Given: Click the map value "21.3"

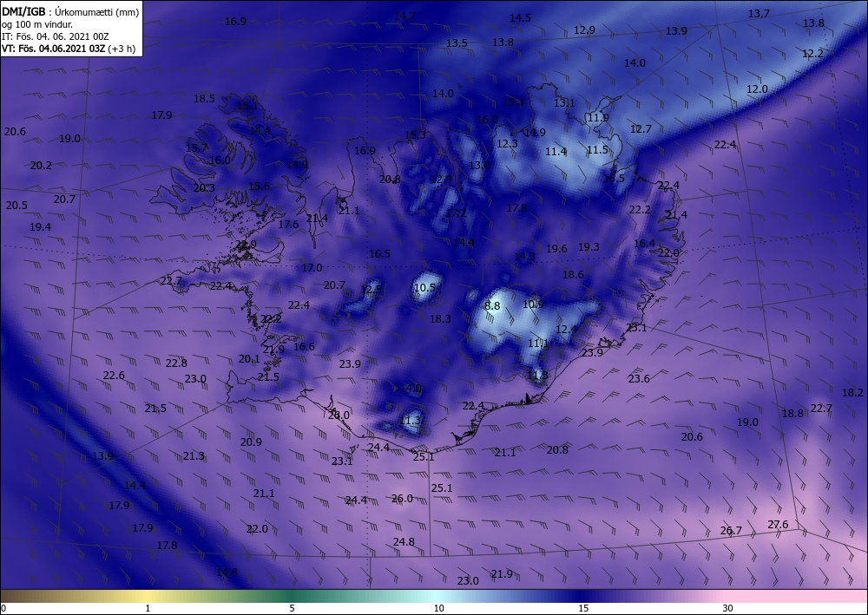Looking at the screenshot, I should click(194, 455).
